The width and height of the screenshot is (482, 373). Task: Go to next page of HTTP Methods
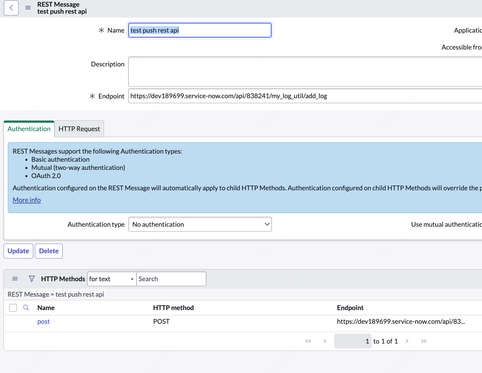coord(407,341)
